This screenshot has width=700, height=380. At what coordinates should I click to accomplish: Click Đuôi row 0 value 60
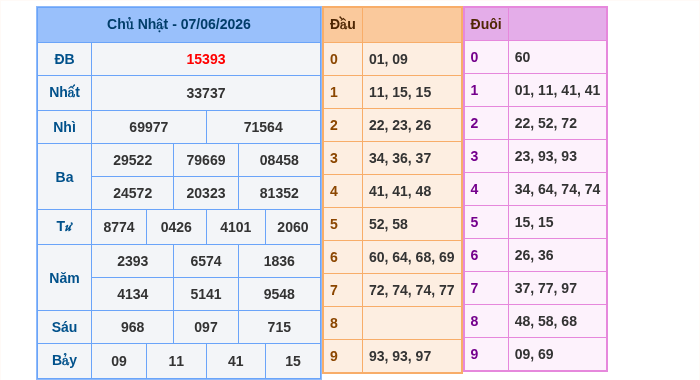point(522,58)
